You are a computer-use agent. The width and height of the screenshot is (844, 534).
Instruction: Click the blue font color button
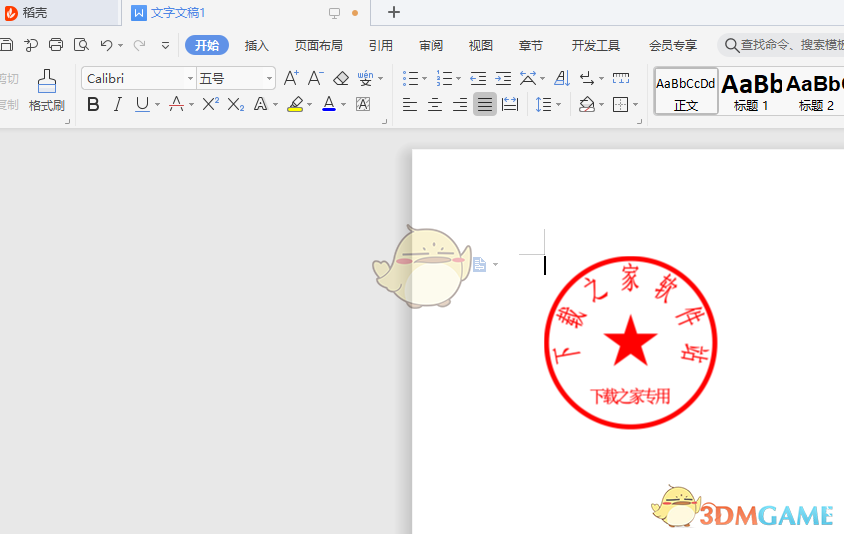point(329,104)
